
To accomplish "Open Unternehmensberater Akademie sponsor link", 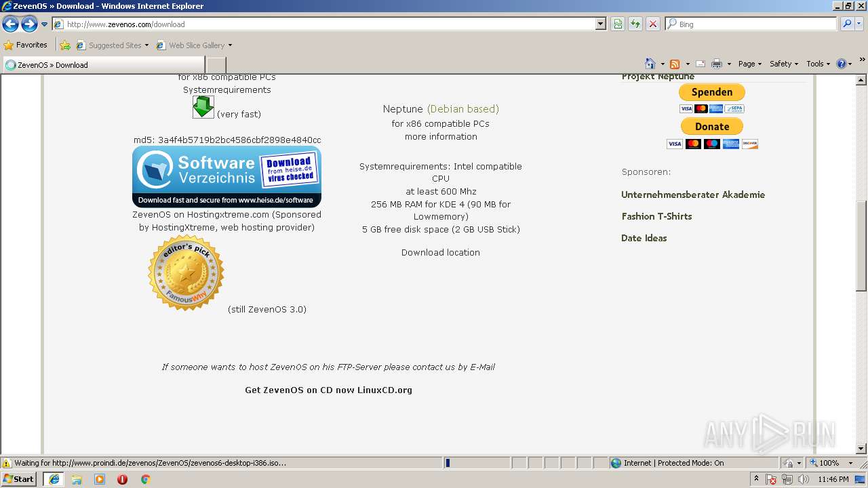I will tap(693, 195).
